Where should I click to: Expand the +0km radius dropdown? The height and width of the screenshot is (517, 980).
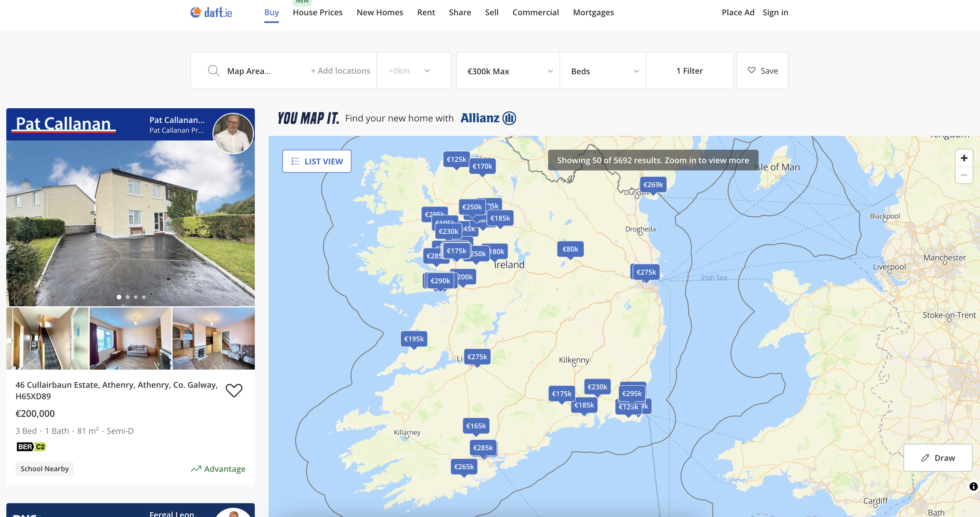pyautogui.click(x=413, y=71)
